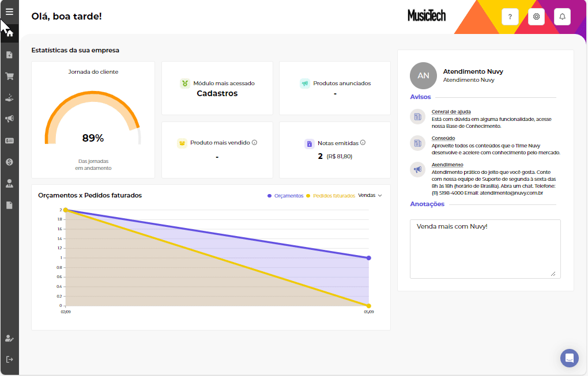The width and height of the screenshot is (588, 376).
Task: Go to the Home icon in sidebar
Action: coord(9,33)
